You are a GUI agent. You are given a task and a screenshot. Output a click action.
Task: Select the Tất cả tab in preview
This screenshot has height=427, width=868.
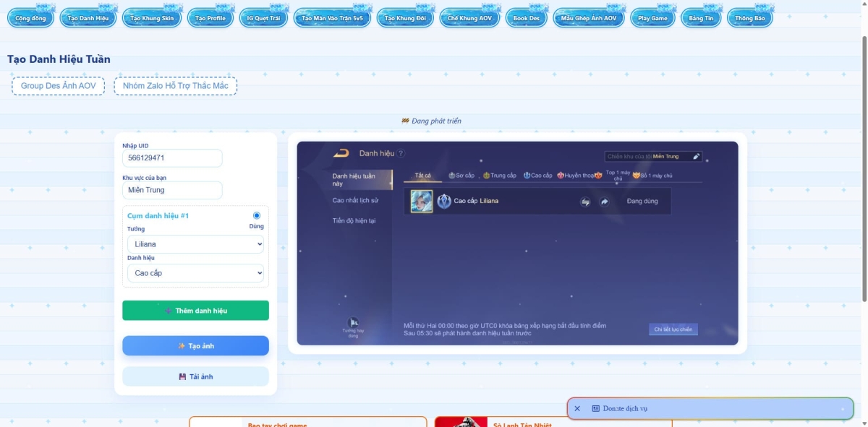pyautogui.click(x=422, y=176)
